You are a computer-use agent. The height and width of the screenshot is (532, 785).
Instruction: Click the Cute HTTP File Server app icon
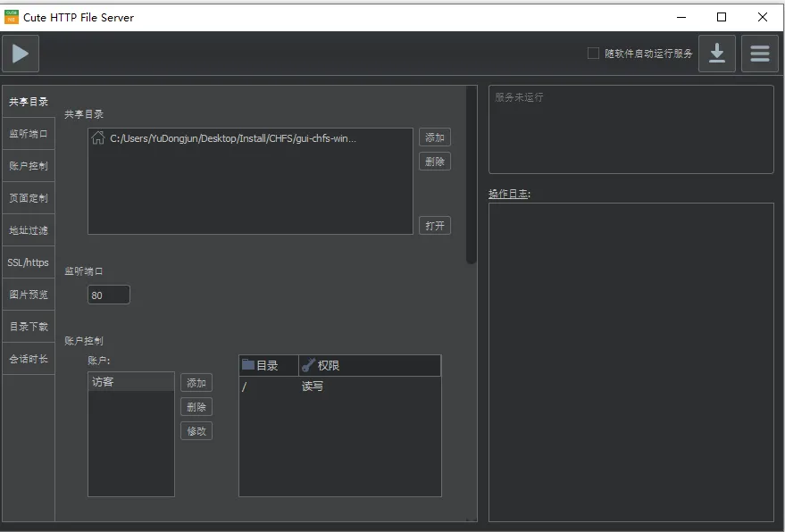12,17
